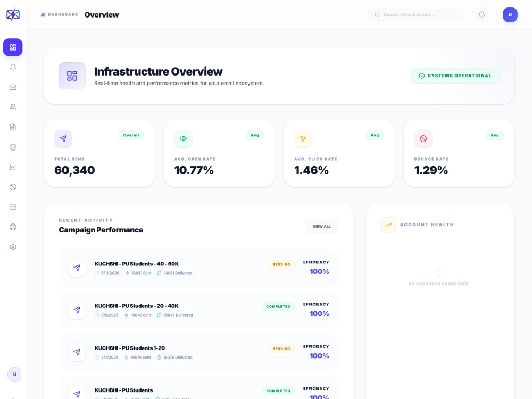Click the lightning bolt app logo
The image size is (532, 399).
click(x=13, y=14)
